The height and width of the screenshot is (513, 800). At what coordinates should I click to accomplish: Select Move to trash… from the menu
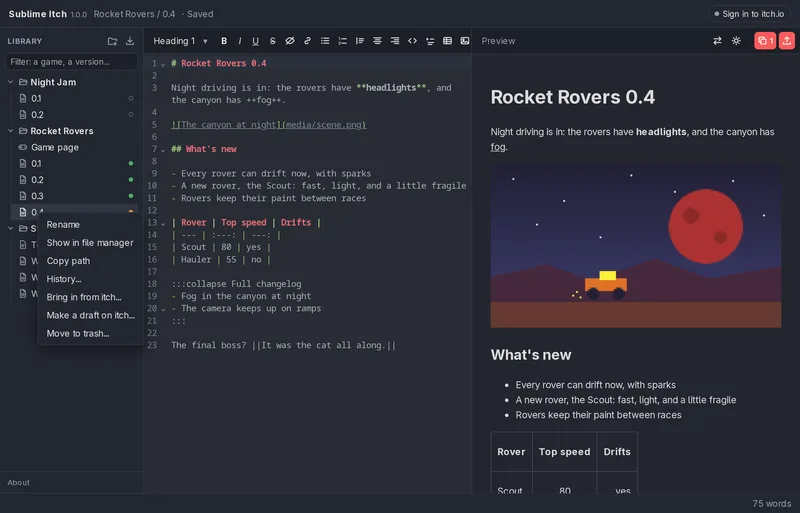click(90, 333)
